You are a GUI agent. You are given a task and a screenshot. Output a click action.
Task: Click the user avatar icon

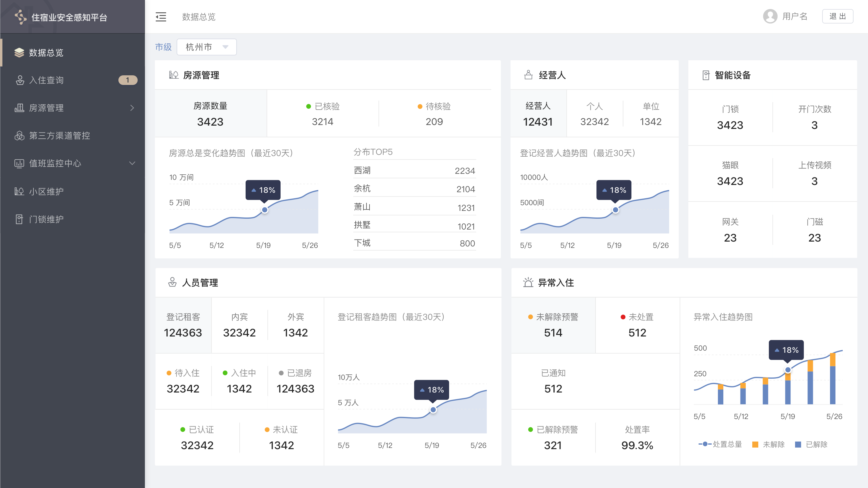coord(770,16)
